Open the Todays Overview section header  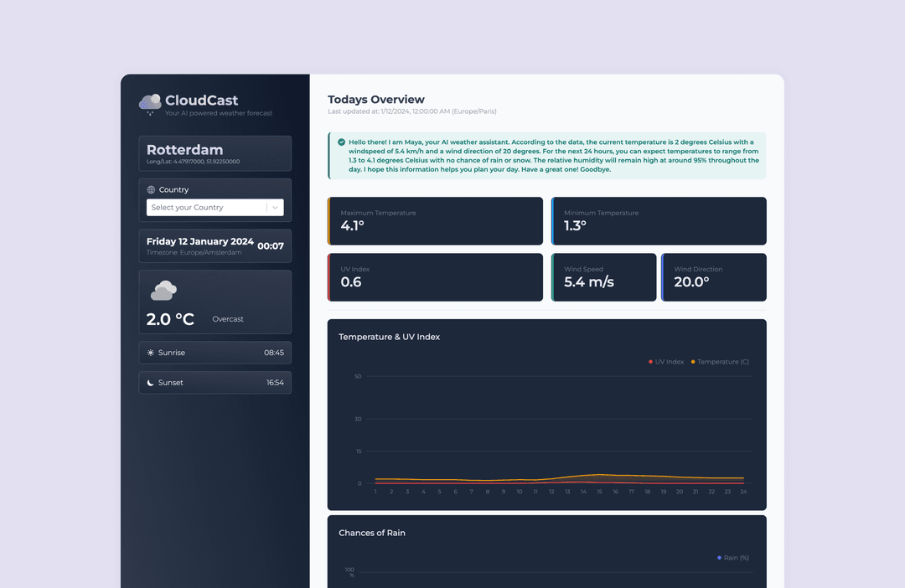[x=375, y=99]
